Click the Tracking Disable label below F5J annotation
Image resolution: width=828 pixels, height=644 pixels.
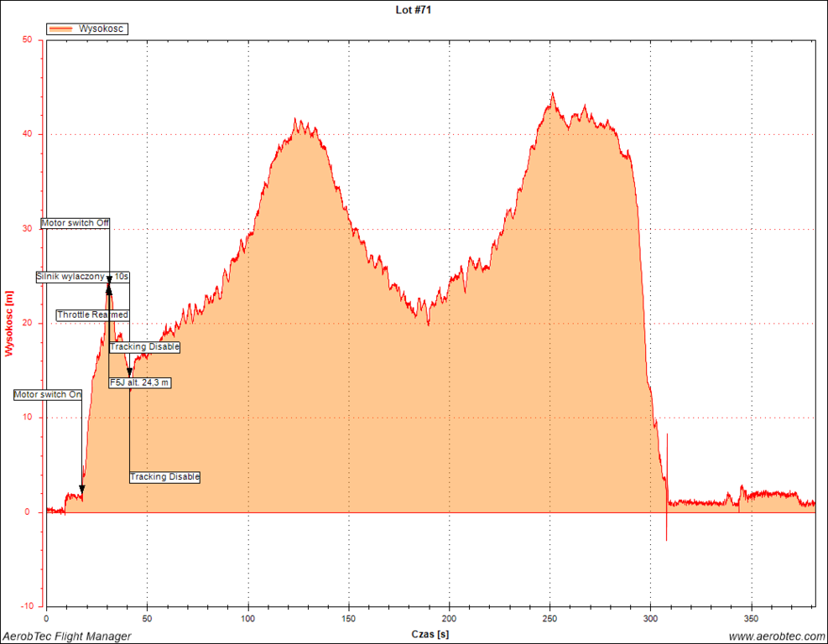point(165,477)
